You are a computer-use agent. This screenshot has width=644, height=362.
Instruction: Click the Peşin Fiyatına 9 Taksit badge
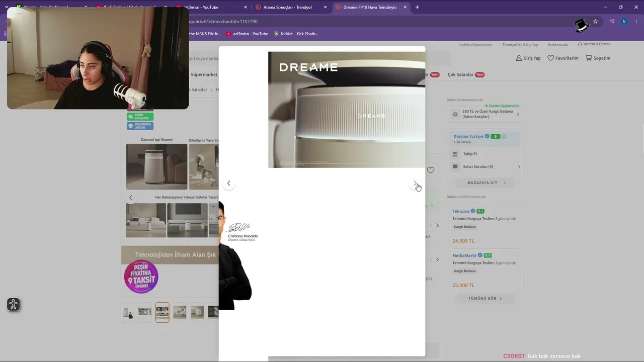tap(141, 277)
